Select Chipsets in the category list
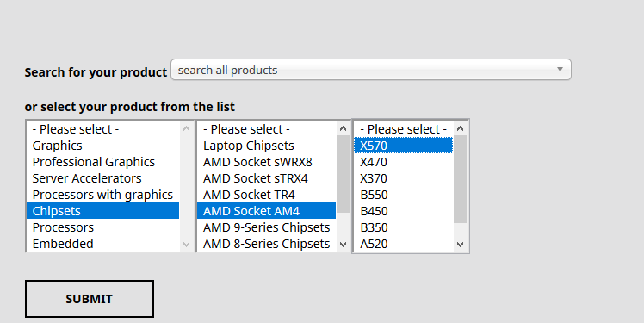Viewport: 644px width, 323px height. (x=102, y=211)
